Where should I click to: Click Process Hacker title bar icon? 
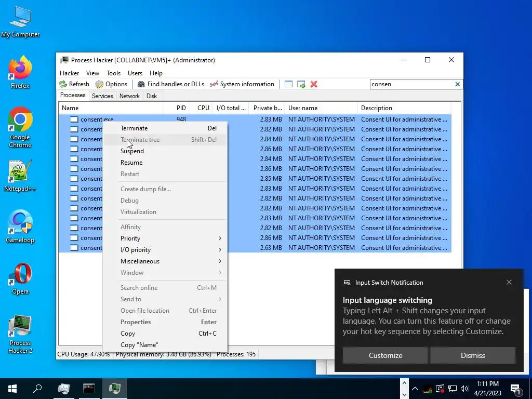point(64,60)
